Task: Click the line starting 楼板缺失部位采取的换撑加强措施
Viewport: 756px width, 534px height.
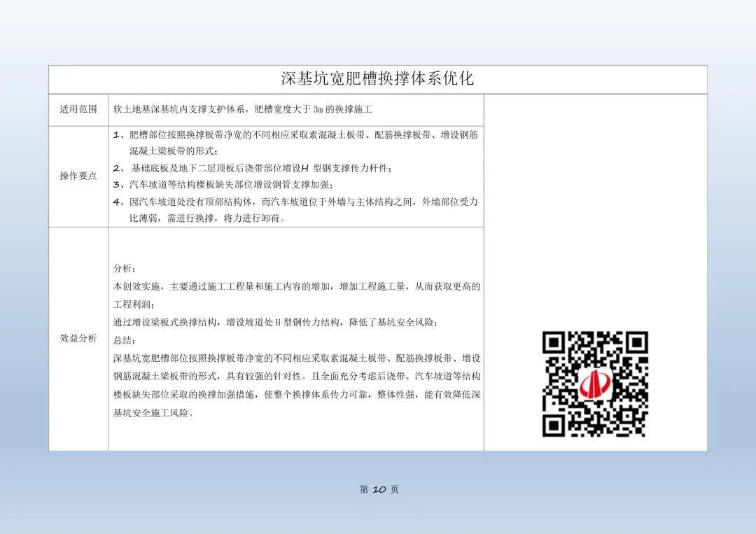Action: pos(297,395)
